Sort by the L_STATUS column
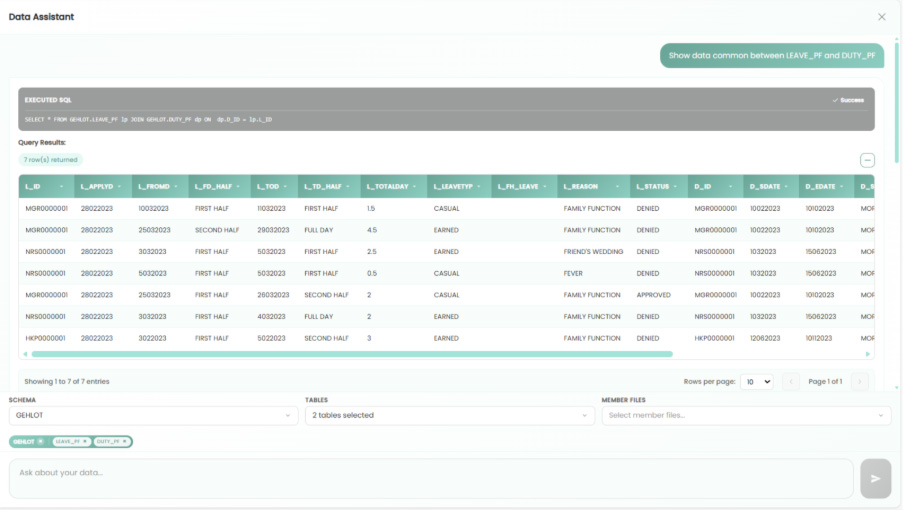Image resolution: width=903 pixels, height=510 pixels. (659, 186)
